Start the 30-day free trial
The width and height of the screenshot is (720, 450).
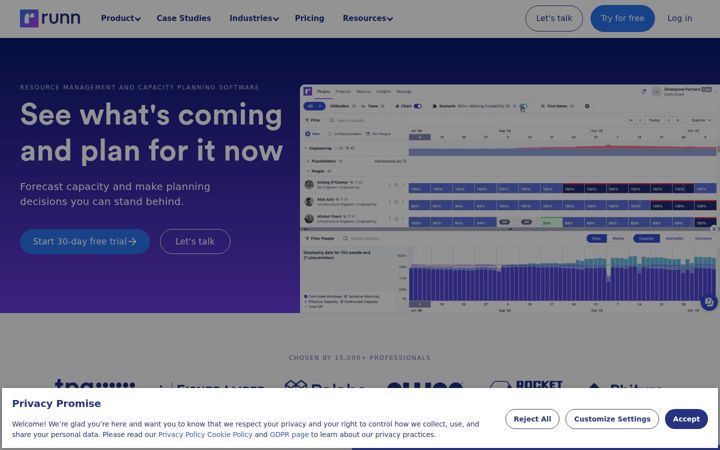point(85,242)
